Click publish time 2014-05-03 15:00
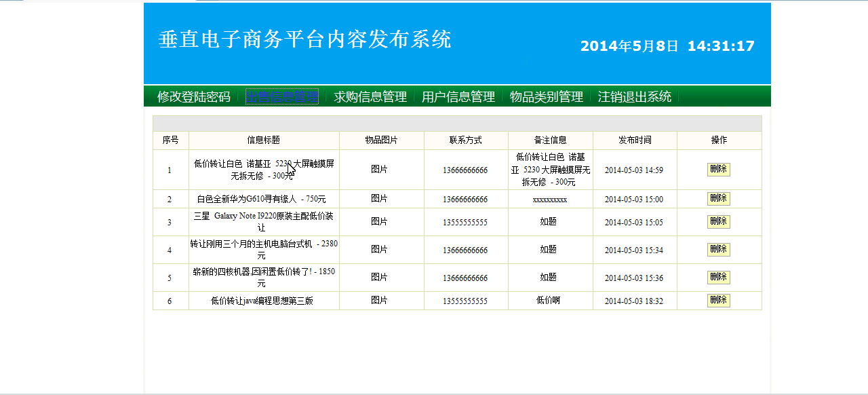Viewport: 868px width, 395px height. click(x=634, y=200)
